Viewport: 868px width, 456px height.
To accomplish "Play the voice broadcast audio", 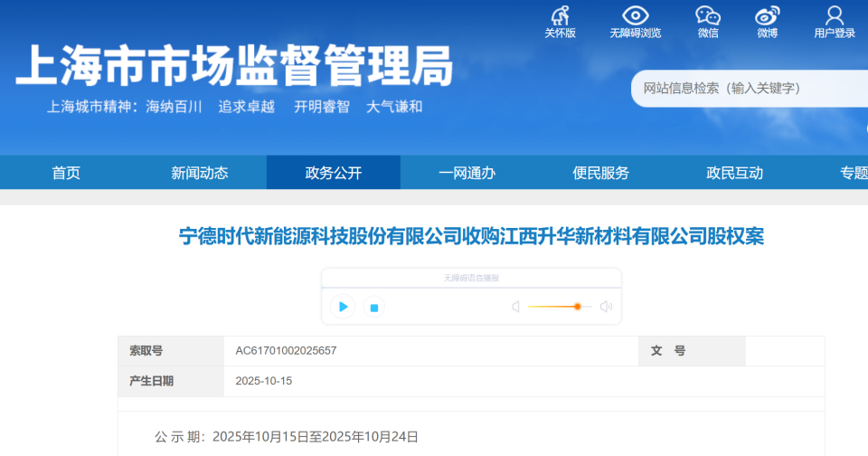I will [x=343, y=307].
